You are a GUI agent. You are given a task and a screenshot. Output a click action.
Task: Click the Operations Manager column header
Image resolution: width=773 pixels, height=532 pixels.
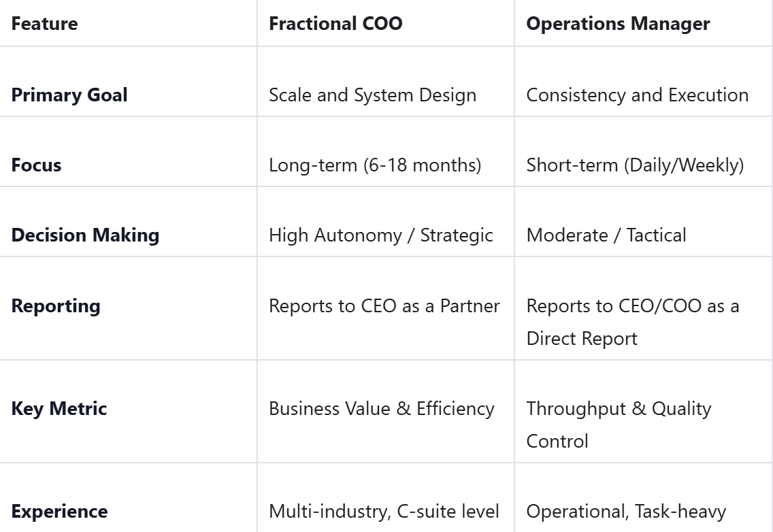click(x=619, y=24)
